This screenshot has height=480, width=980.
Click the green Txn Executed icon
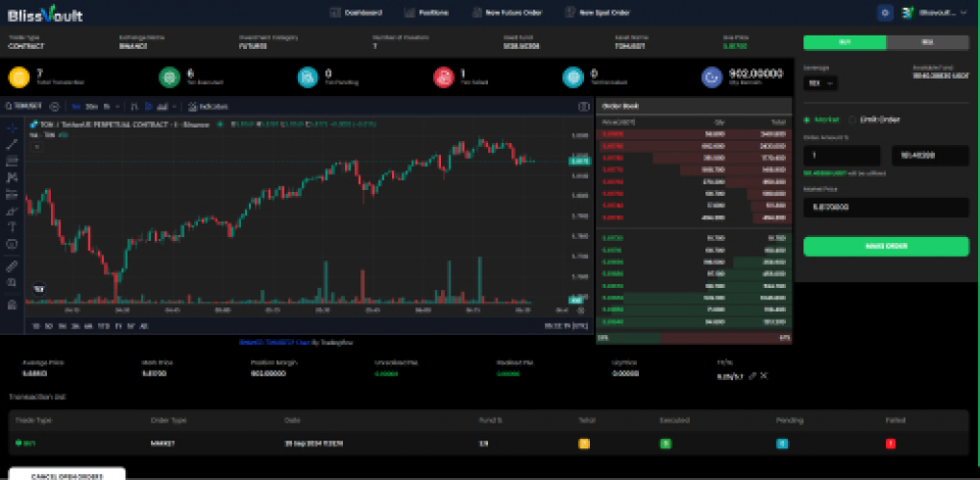click(169, 78)
